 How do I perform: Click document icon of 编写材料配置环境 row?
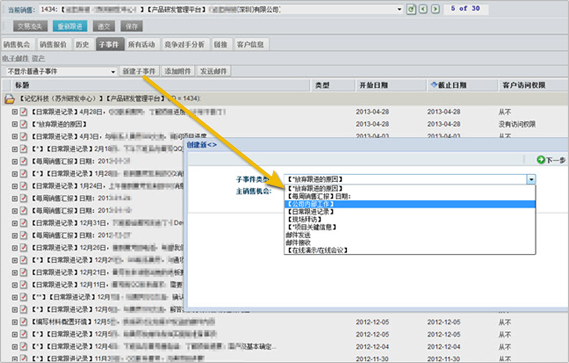(x=24, y=322)
